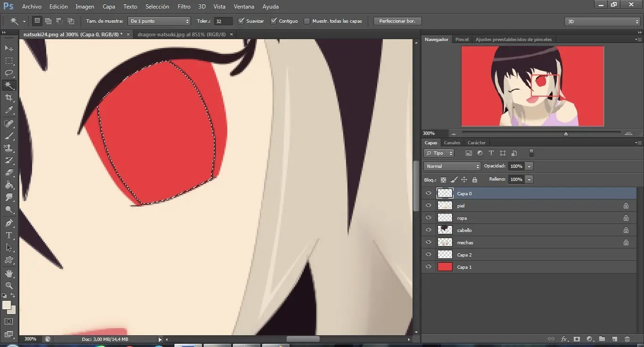Hide the ropa layer

(429, 218)
